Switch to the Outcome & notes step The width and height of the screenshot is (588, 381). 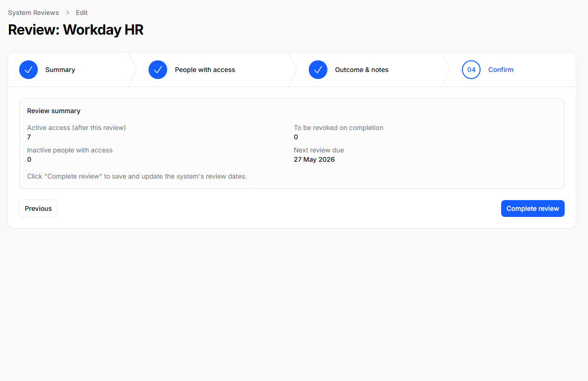tap(361, 70)
